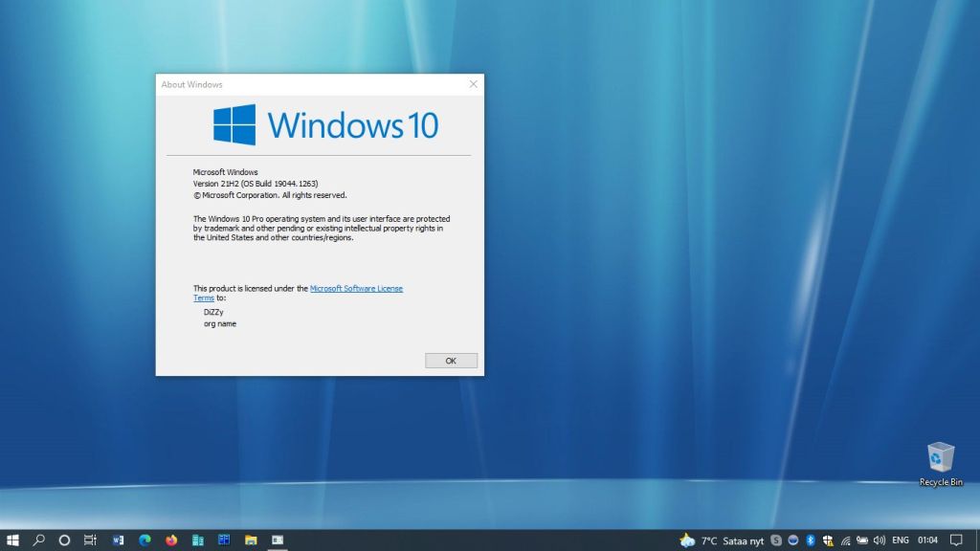Click the Microsoft Corporation copyright line
The width and height of the screenshot is (980, 551).
point(270,195)
